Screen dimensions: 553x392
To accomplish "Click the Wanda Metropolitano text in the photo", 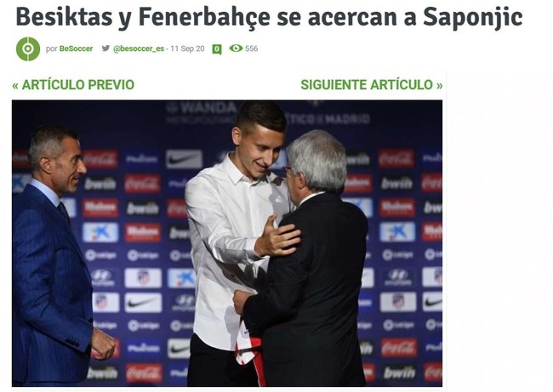I will pos(201,113).
